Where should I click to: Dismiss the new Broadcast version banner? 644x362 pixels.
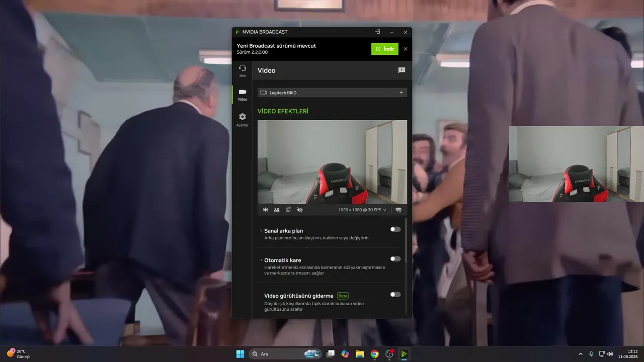coord(406,49)
